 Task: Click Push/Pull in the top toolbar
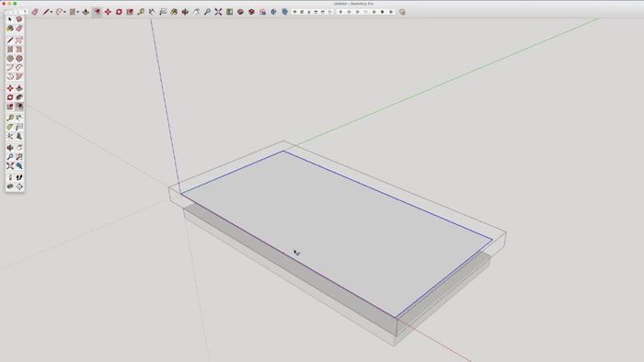pos(86,12)
